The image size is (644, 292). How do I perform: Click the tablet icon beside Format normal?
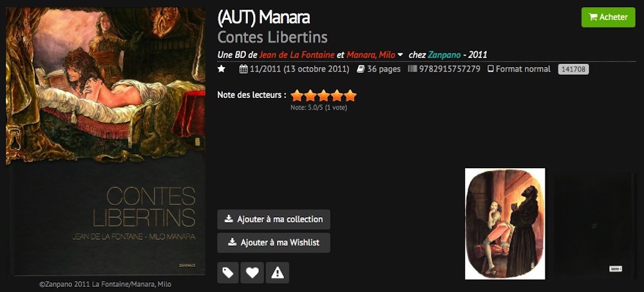click(490, 69)
